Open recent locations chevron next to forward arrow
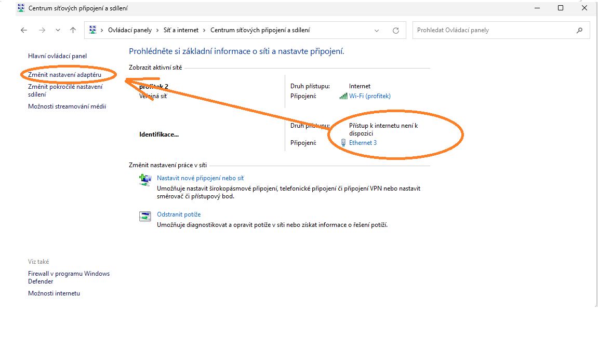Image resolution: width=598 pixels, height=364 pixels. click(58, 30)
